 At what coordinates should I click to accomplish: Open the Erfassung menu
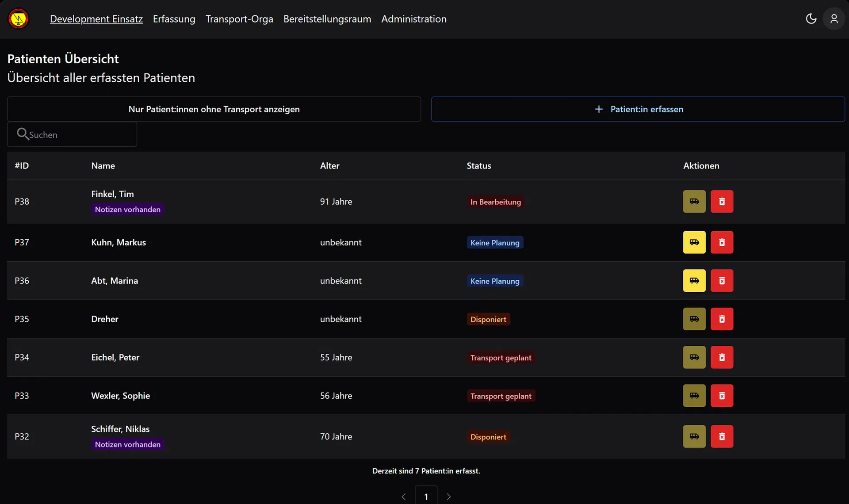[174, 19]
